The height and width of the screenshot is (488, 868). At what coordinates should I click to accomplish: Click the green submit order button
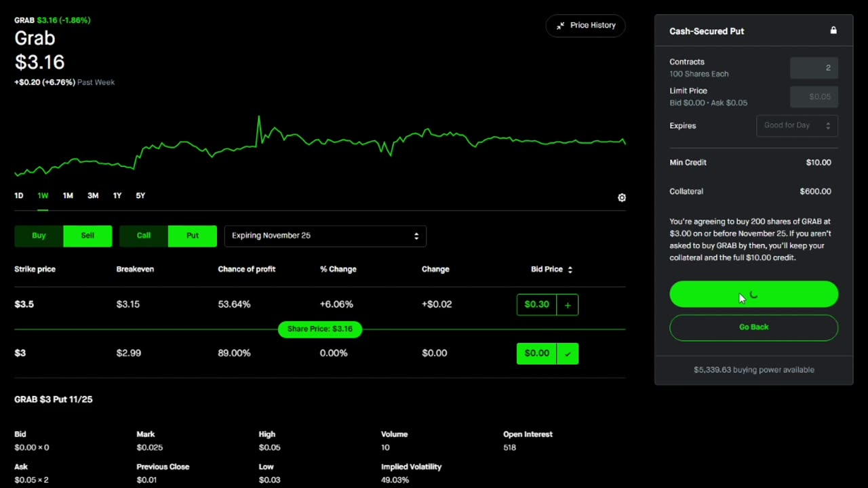[x=753, y=294]
